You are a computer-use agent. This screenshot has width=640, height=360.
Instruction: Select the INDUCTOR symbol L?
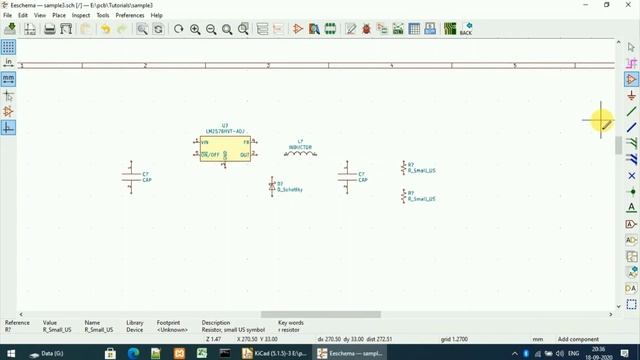(300, 153)
